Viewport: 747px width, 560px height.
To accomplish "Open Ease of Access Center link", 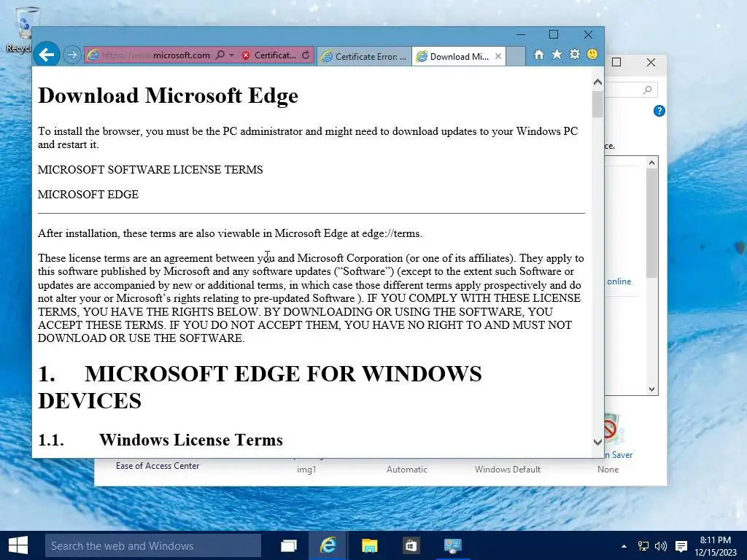I will click(x=158, y=466).
